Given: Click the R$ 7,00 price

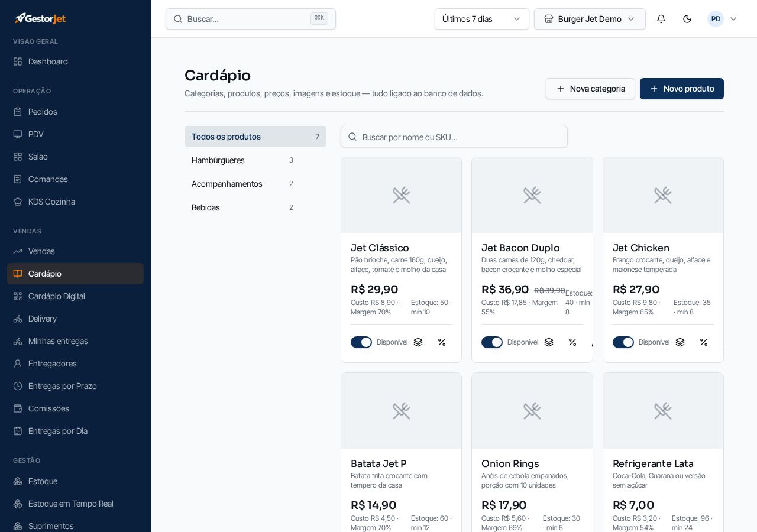Looking at the screenshot, I should tap(633, 505).
